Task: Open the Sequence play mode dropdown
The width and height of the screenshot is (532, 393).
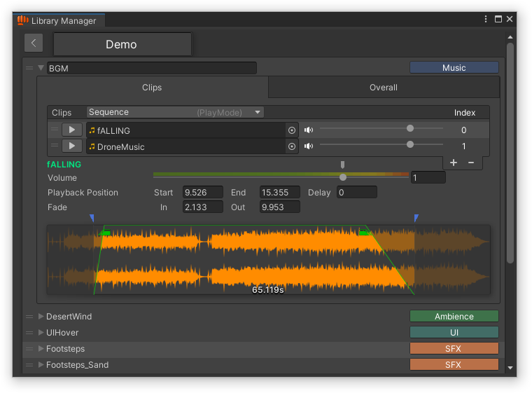Action: pos(175,112)
